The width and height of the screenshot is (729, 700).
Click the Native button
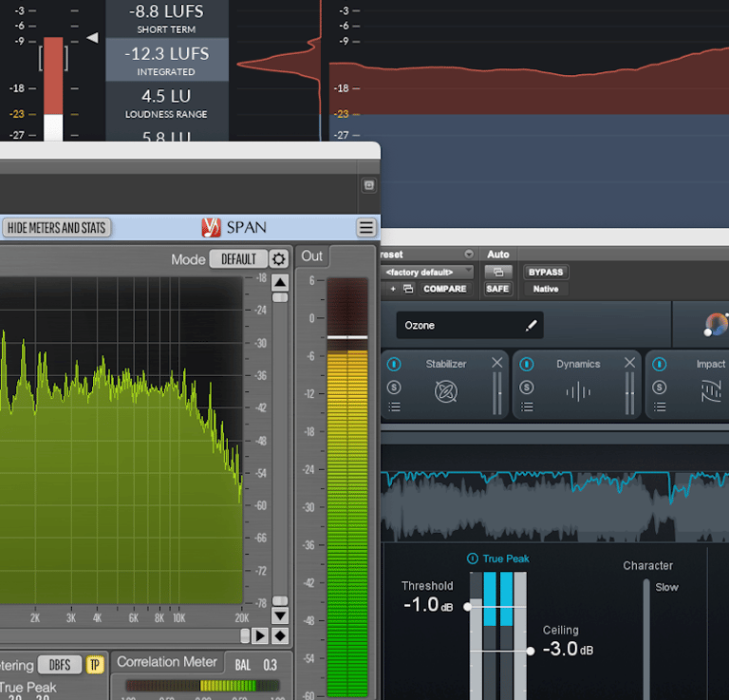(x=546, y=289)
